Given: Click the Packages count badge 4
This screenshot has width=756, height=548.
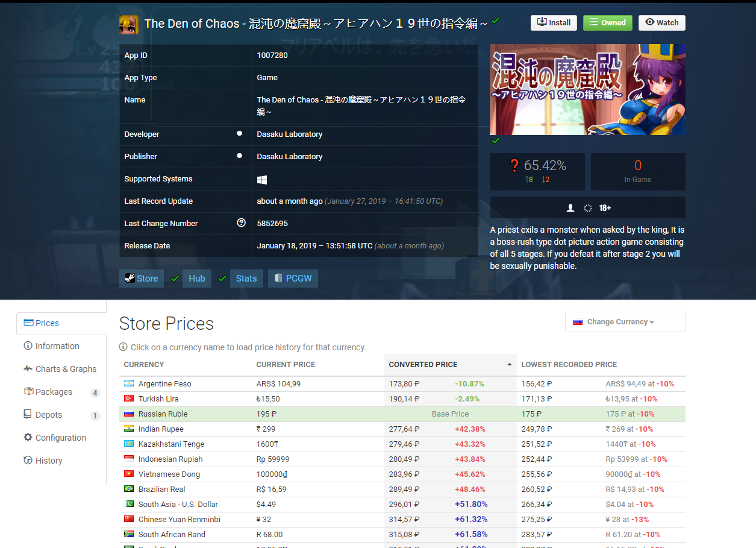Looking at the screenshot, I should coord(95,393).
